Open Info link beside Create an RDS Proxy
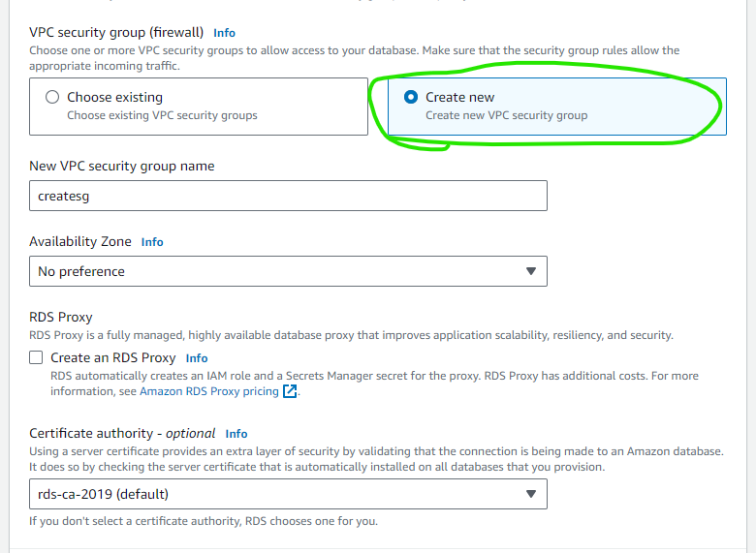This screenshot has height=553, width=756. 197,358
